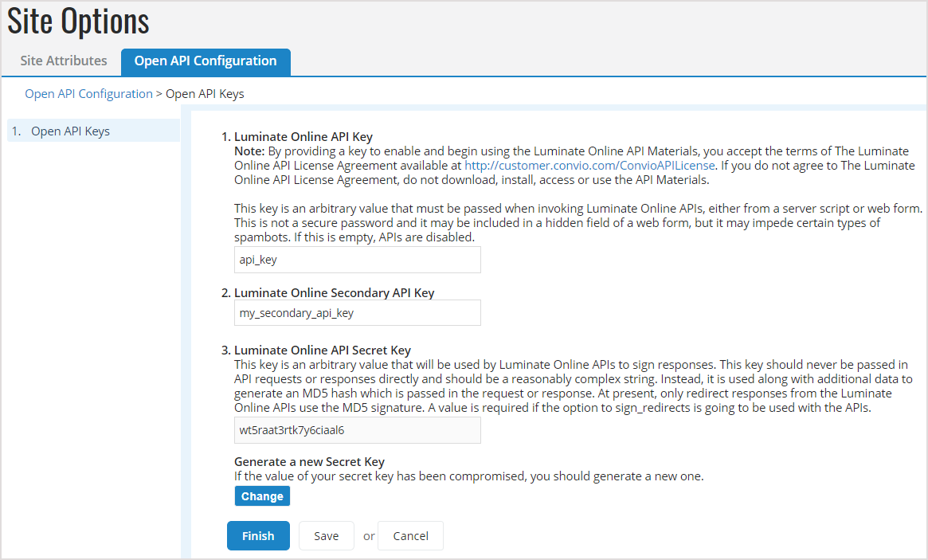This screenshot has height=560, width=928.
Task: Click Change to generate a new secret key
Action: click(x=262, y=496)
